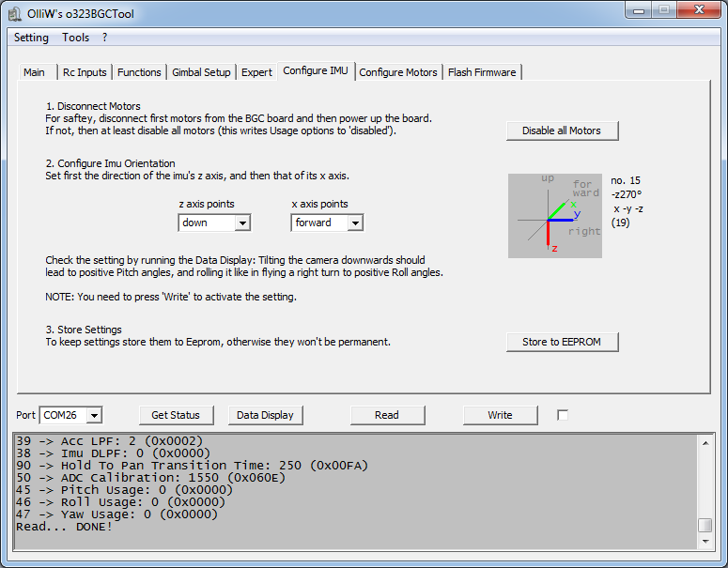Go to the Configure Motors tab
The height and width of the screenshot is (568, 728).
(398, 72)
